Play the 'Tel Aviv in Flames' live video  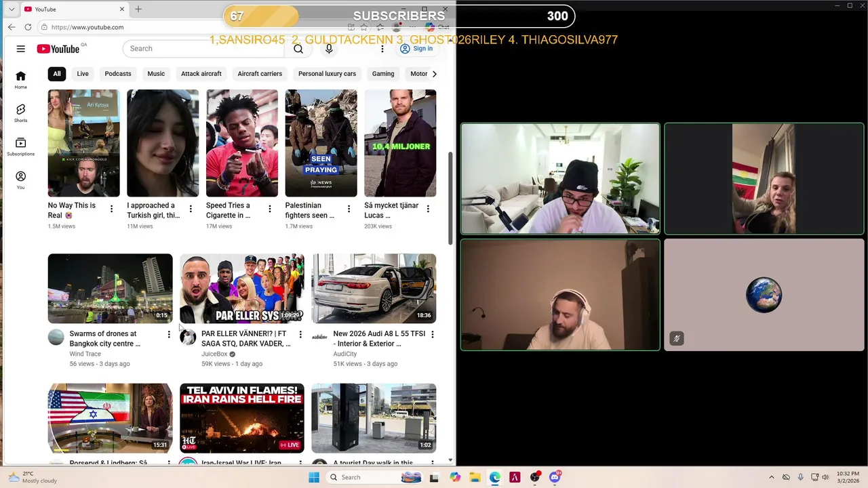click(x=242, y=418)
